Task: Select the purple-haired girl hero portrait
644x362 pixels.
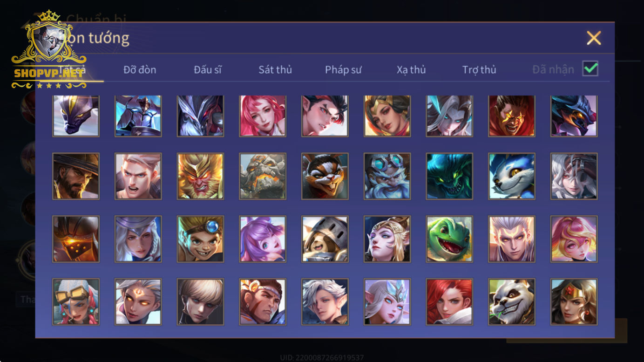Action: [263, 239]
